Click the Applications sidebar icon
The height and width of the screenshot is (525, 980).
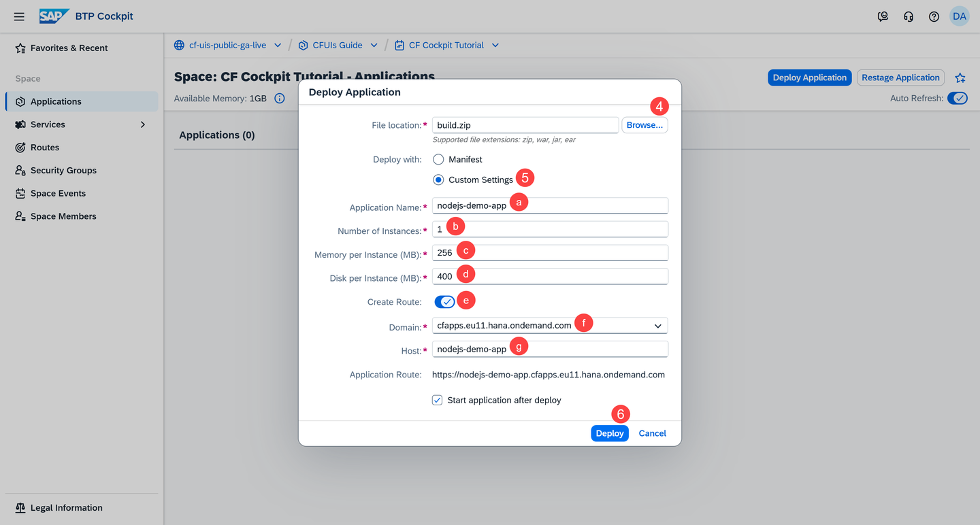click(x=20, y=101)
